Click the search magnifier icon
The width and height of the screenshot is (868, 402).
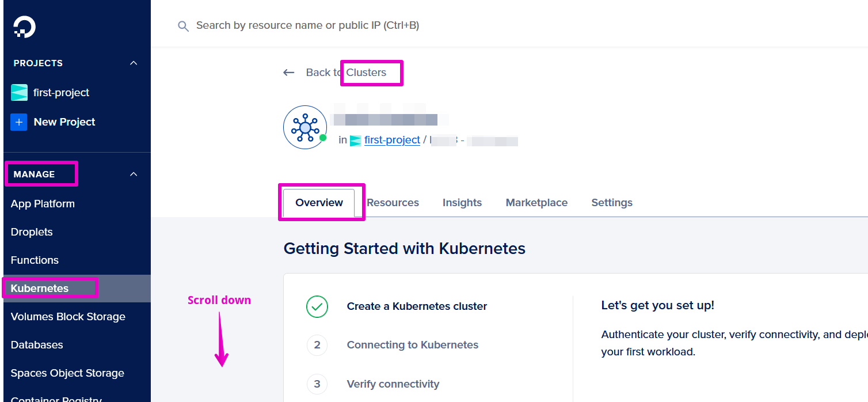click(x=183, y=26)
